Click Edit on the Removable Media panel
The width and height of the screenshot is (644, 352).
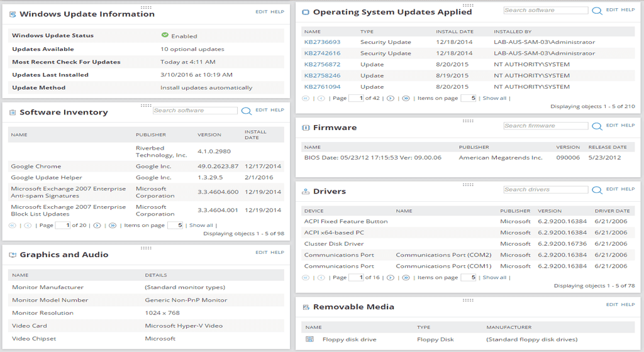point(612,305)
